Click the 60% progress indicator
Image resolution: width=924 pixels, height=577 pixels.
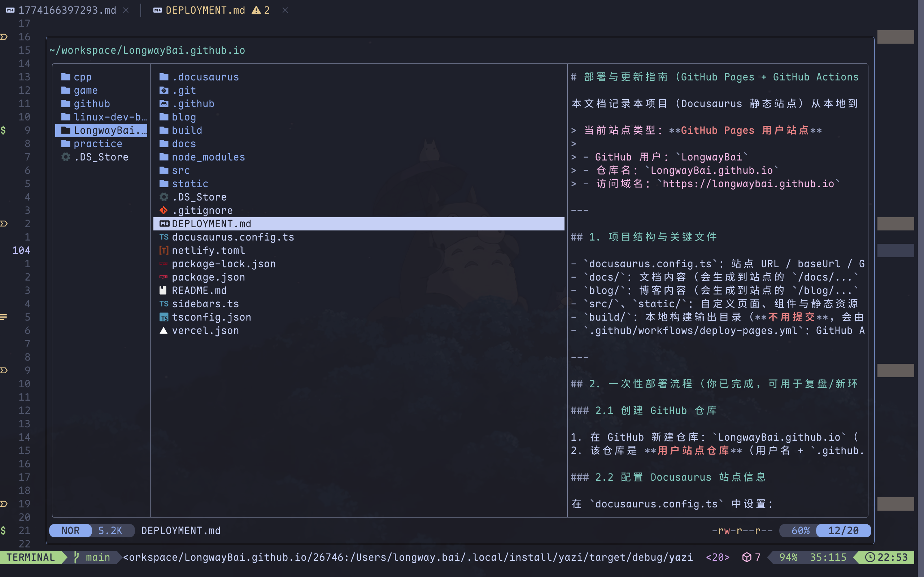[800, 530]
